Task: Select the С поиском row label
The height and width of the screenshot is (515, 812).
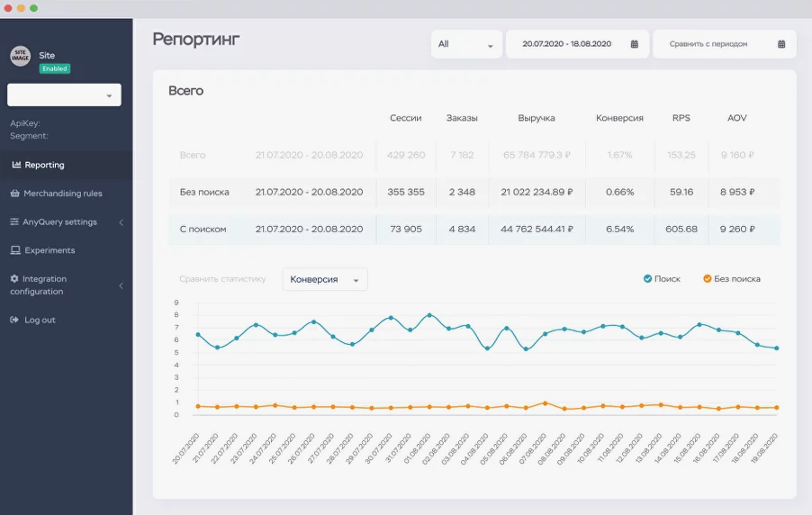Action: [203, 229]
